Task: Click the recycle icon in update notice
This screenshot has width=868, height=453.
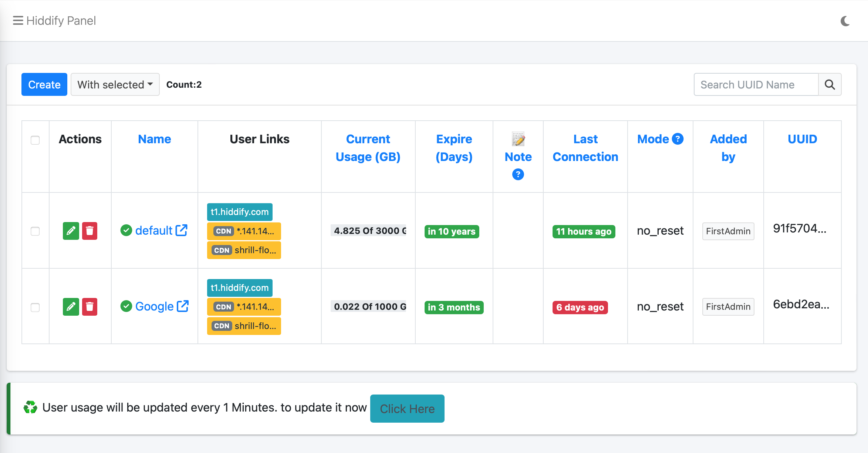Action: tap(30, 407)
